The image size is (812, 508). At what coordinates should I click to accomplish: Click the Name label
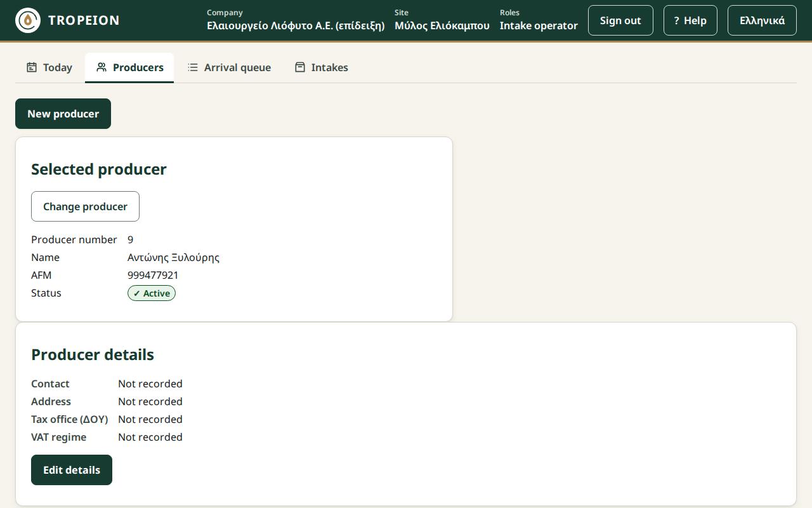coord(45,257)
